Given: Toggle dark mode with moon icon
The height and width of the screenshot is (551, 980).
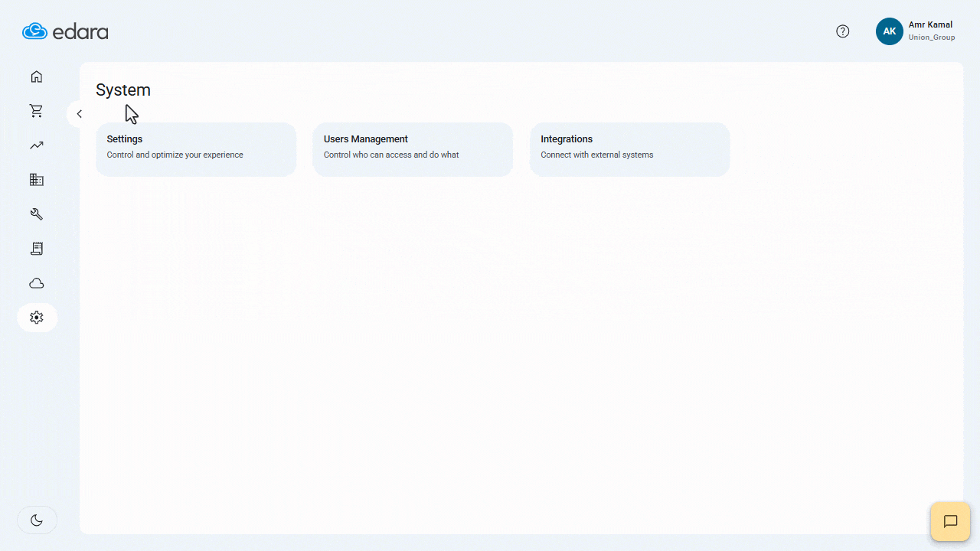Looking at the screenshot, I should click(x=37, y=520).
